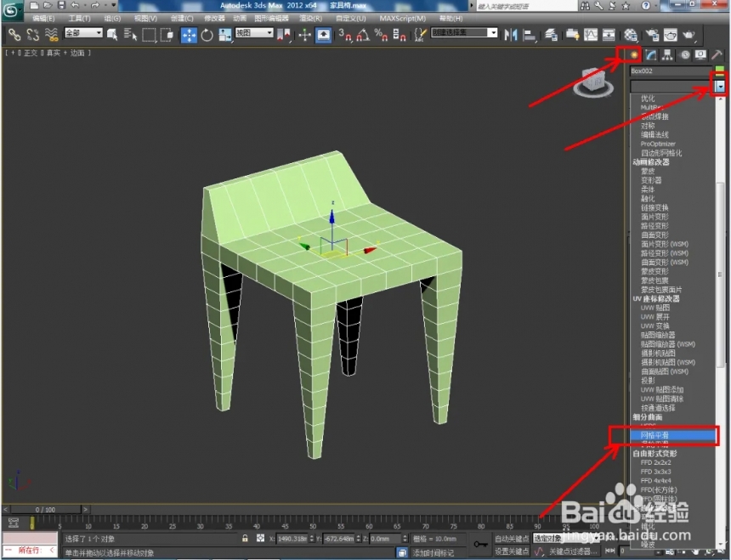Toggle Percent Snap button

click(x=381, y=35)
